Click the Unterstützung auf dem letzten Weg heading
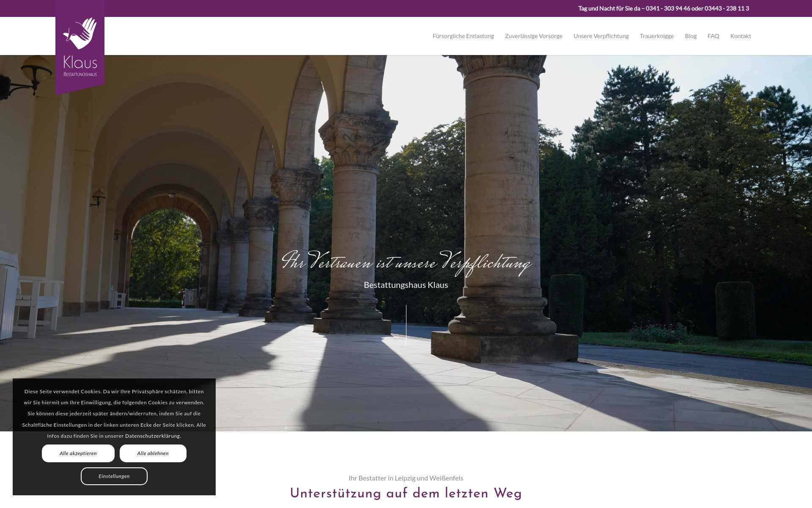Image resolution: width=812 pixels, height=508 pixels. pyautogui.click(x=406, y=493)
